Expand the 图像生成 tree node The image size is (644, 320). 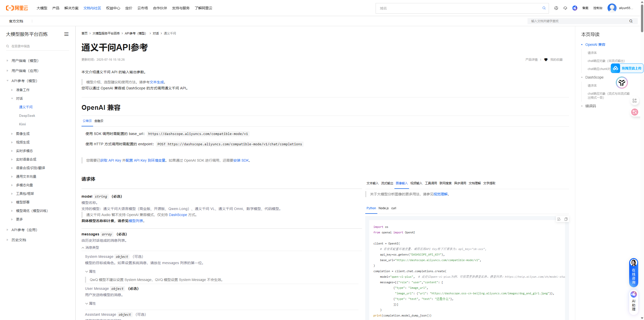[12, 134]
